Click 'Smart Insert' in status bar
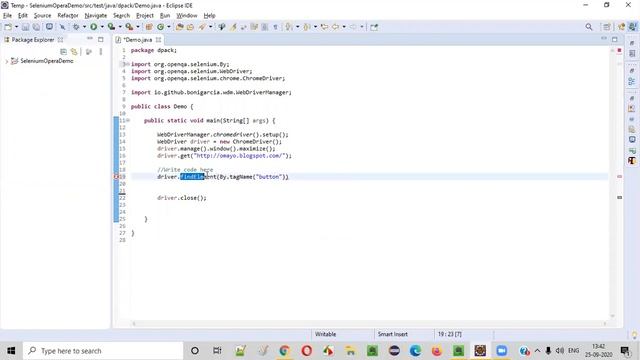640x360 pixels. point(393,334)
